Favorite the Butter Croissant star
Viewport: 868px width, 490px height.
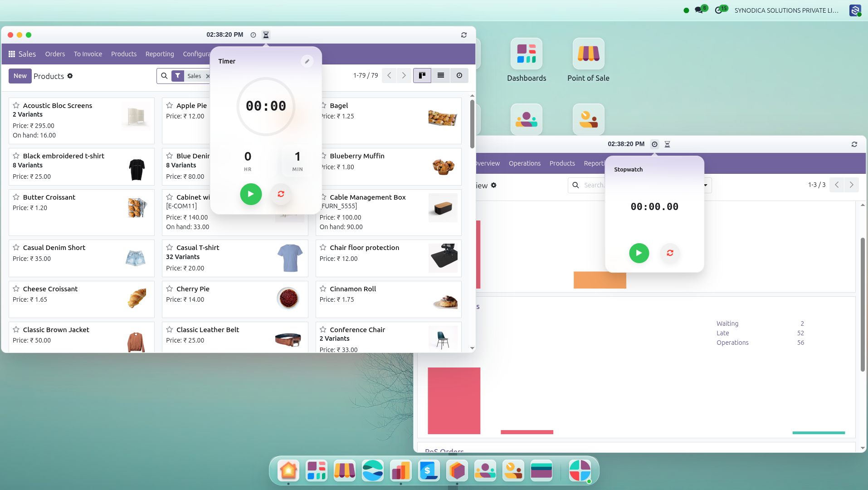(16, 197)
